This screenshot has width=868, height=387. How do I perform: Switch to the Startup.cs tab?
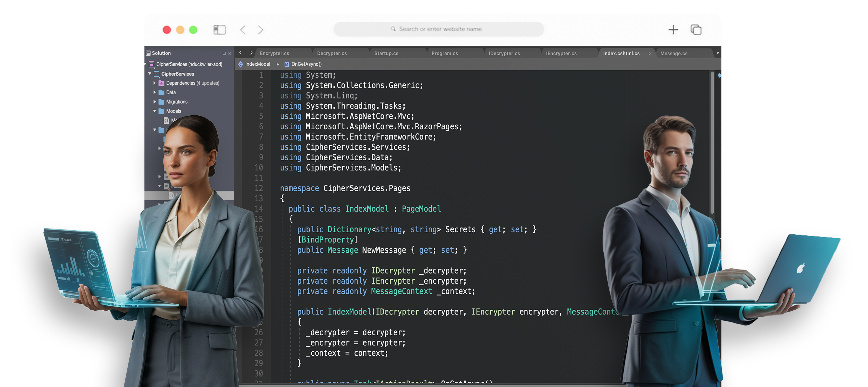pos(386,53)
